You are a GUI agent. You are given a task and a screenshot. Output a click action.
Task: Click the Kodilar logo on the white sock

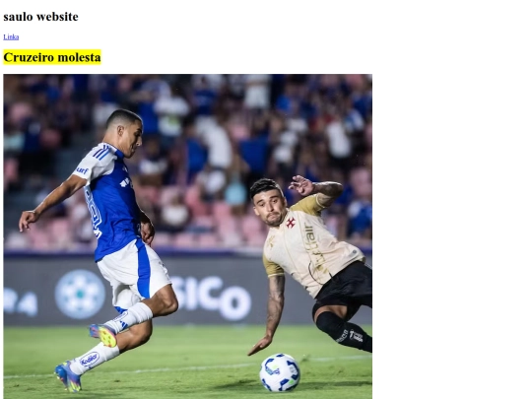point(90,360)
